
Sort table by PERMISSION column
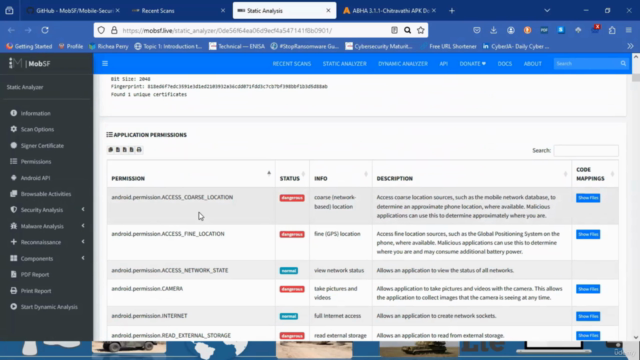(x=191, y=174)
